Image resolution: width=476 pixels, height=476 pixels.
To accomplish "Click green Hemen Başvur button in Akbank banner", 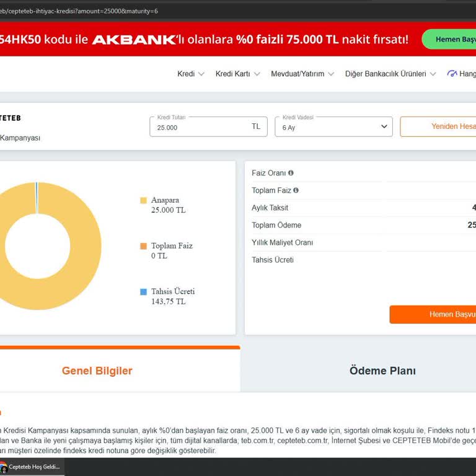I will coord(449,39).
